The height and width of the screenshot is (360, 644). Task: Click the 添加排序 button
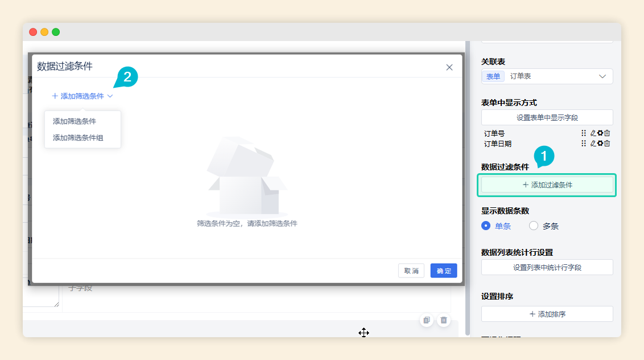point(547,314)
